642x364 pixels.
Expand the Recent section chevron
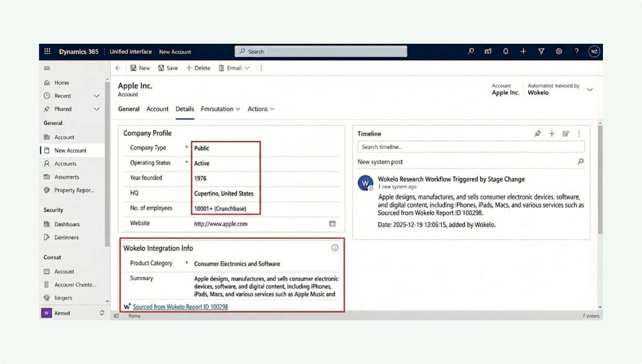pyautogui.click(x=97, y=96)
